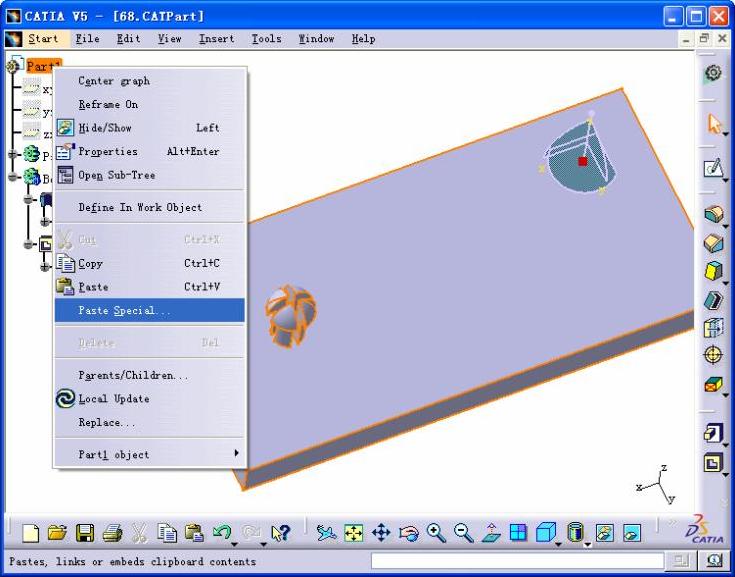Click the Paste clipboard icon in bottom toolbar
The height and width of the screenshot is (577, 735).
(x=194, y=533)
